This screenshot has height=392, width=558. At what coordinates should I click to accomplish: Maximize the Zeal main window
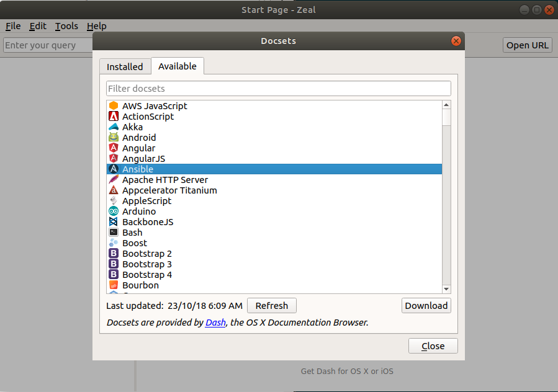point(537,9)
